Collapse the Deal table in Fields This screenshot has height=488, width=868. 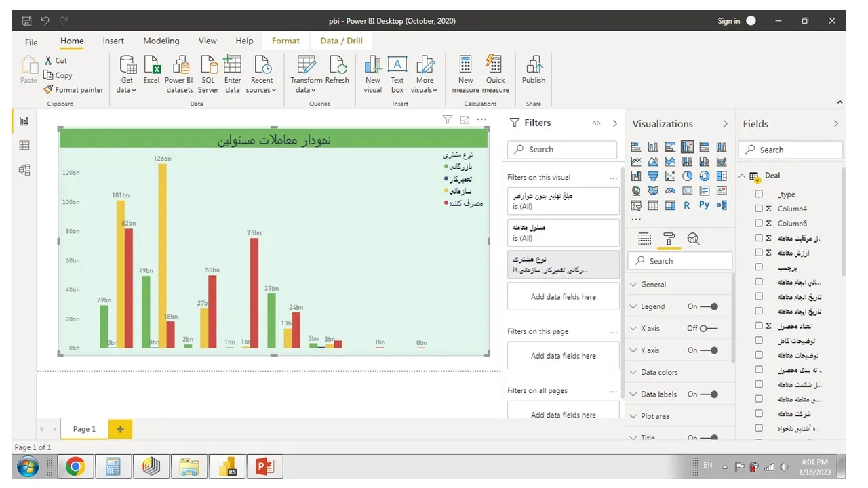pos(742,176)
